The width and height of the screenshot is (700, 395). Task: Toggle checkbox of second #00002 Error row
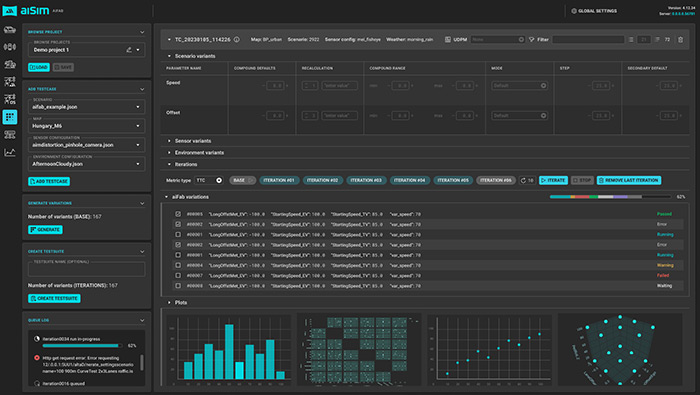(178, 245)
